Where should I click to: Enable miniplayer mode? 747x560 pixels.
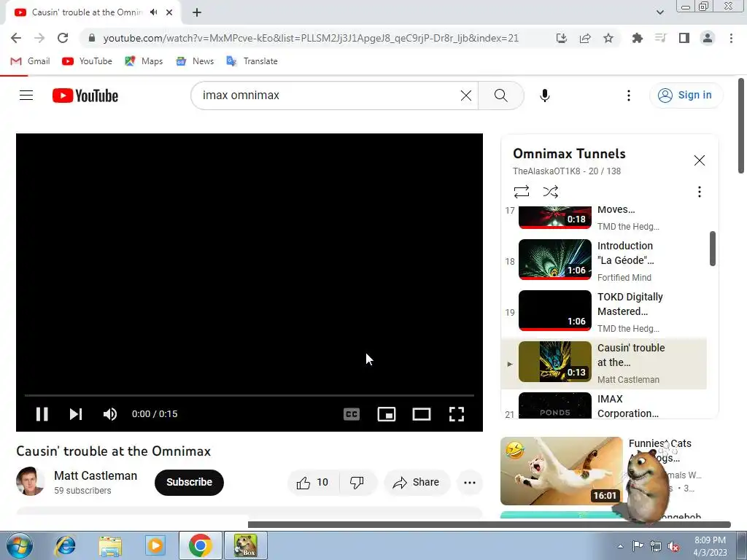point(387,414)
